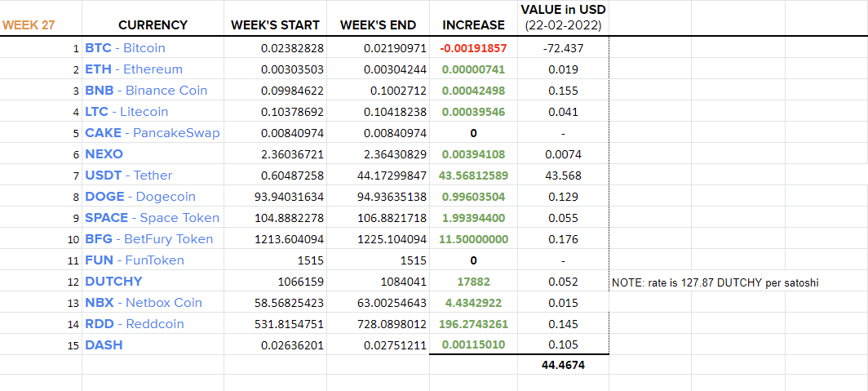The height and width of the screenshot is (391, 868).
Task: Select BetFury increase 11.50000000
Action: coord(473,239)
